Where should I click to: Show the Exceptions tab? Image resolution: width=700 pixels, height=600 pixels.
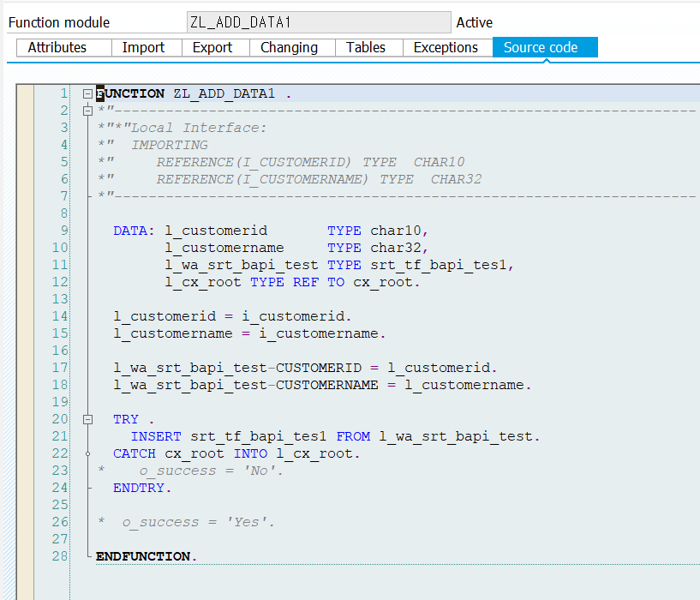pyautogui.click(x=446, y=48)
